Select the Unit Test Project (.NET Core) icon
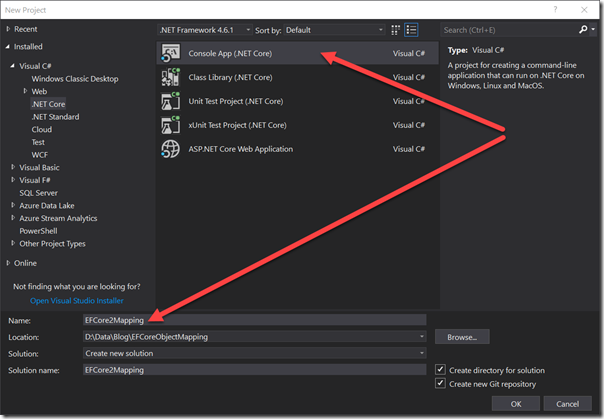This screenshot has width=604, height=419. tap(171, 101)
